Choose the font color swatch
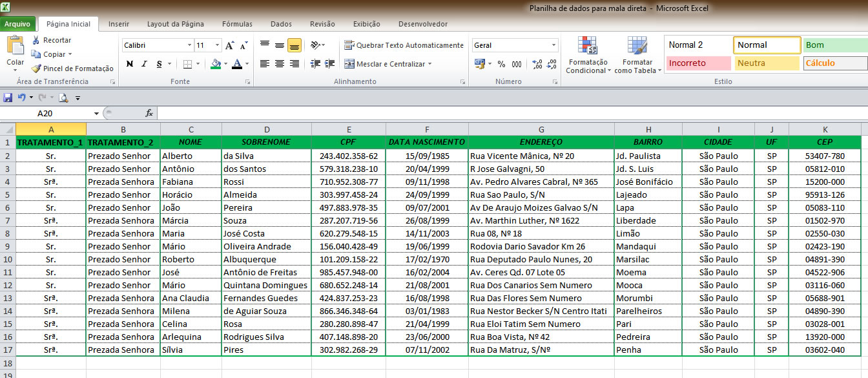This screenshot has height=378, width=868. 237,63
